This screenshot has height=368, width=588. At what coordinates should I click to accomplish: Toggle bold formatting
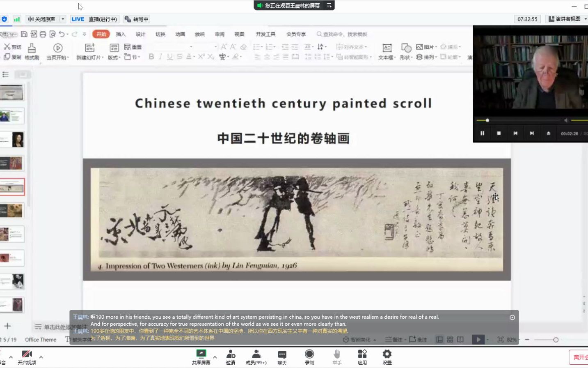pos(151,57)
